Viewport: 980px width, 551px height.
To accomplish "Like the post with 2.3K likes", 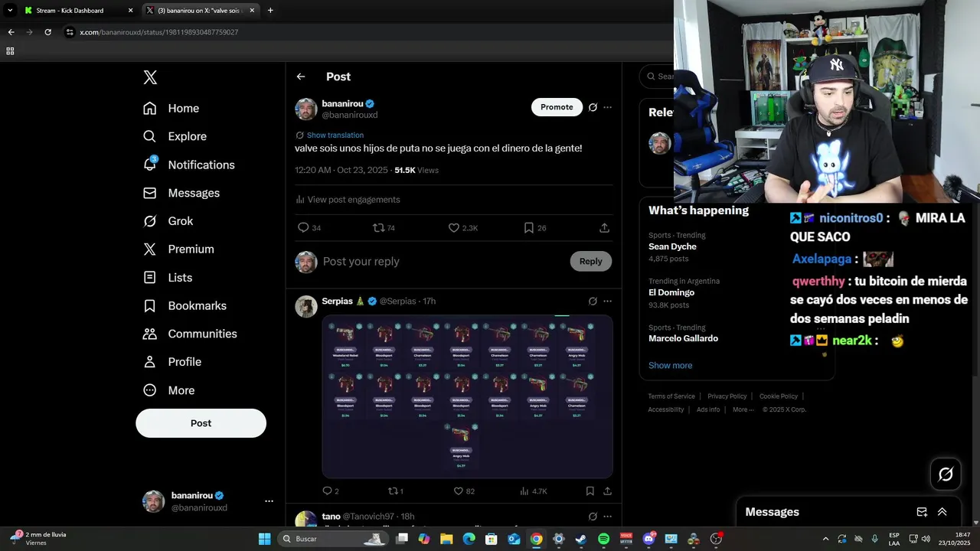I will click(x=462, y=228).
